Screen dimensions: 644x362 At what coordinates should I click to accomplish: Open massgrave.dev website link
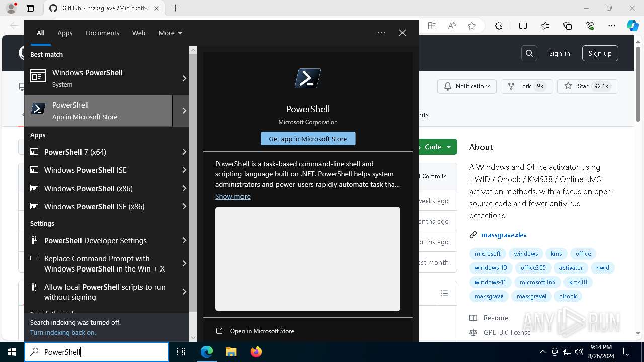tap(504, 235)
